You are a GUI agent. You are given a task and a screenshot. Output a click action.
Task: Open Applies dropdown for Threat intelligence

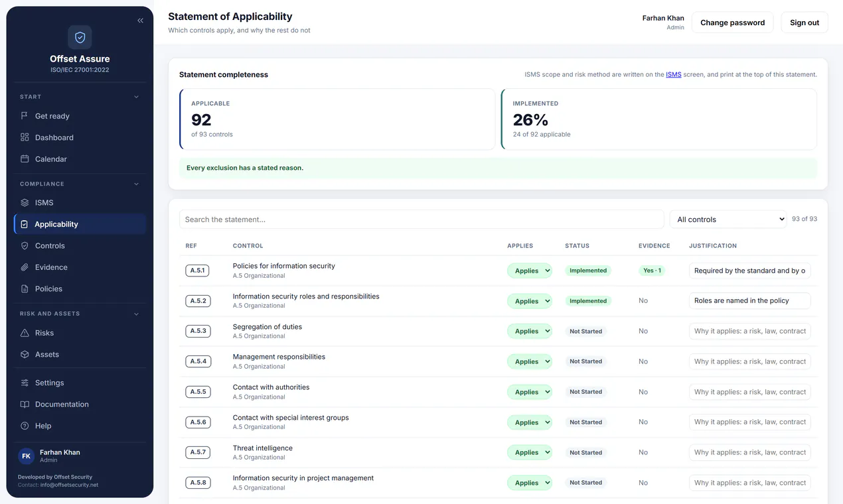coord(530,452)
